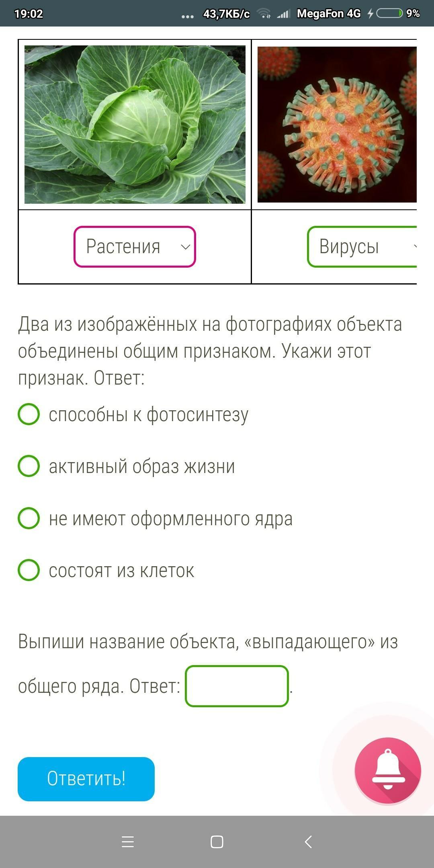Choose 'не имеют оформленного ядра' option
Screen dimensions: 434x868
tap(29, 518)
